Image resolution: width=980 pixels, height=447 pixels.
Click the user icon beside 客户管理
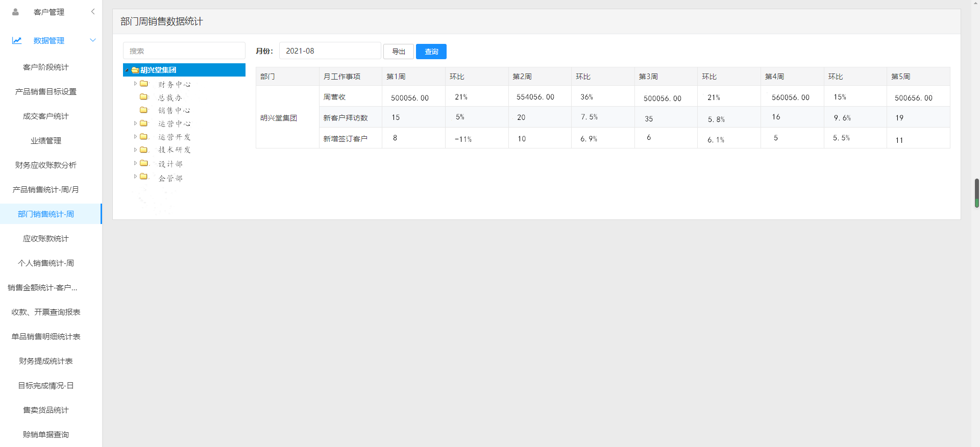point(15,12)
